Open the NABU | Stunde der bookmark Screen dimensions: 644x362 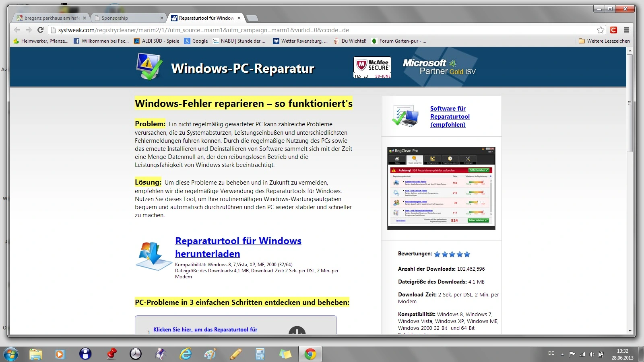pos(239,41)
